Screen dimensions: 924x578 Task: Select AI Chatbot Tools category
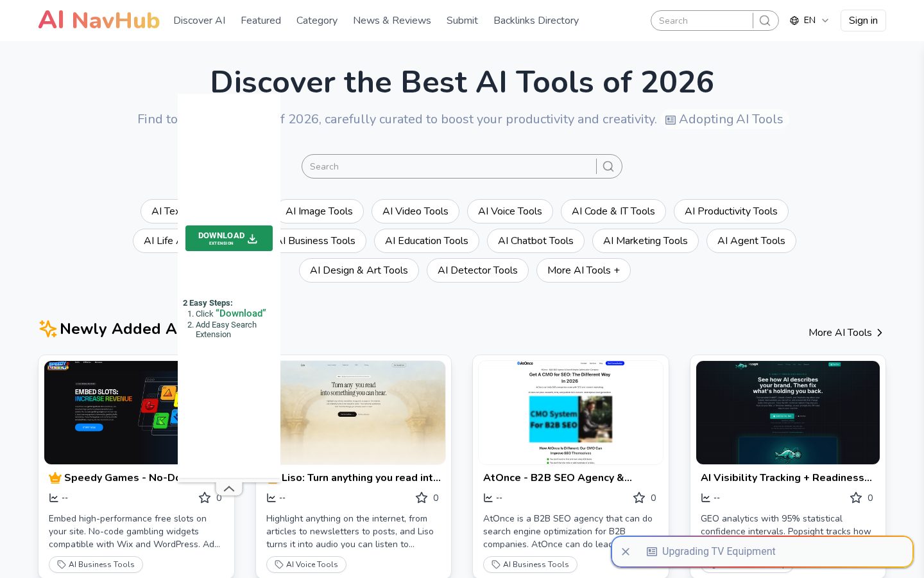coord(536,241)
